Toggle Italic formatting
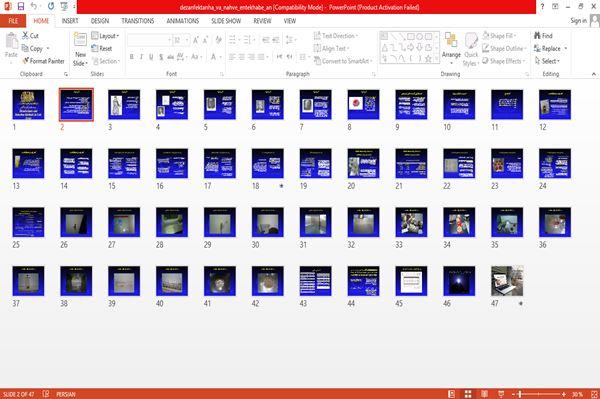Image resolution: width=600 pixels, height=399 pixels. click(x=141, y=57)
